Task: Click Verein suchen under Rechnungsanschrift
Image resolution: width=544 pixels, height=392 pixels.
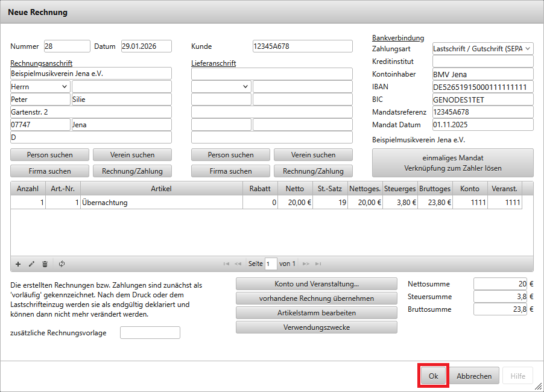Action: tap(132, 155)
